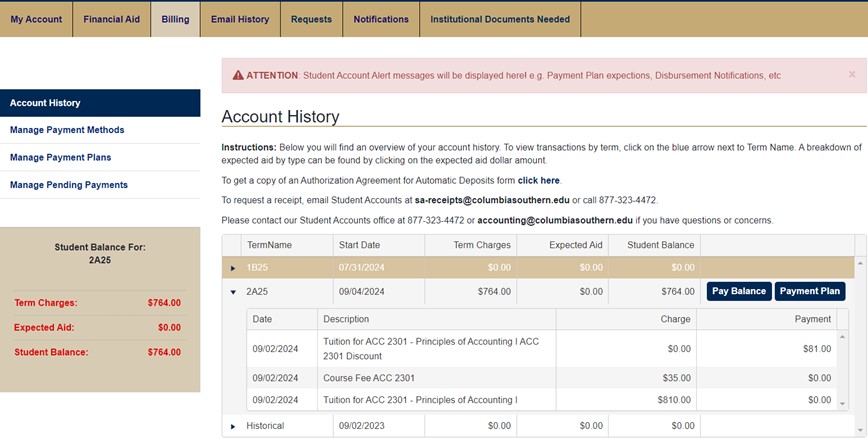The image size is (868, 439).
Task: Click the 'click here' authorization form link
Action: 539,180
